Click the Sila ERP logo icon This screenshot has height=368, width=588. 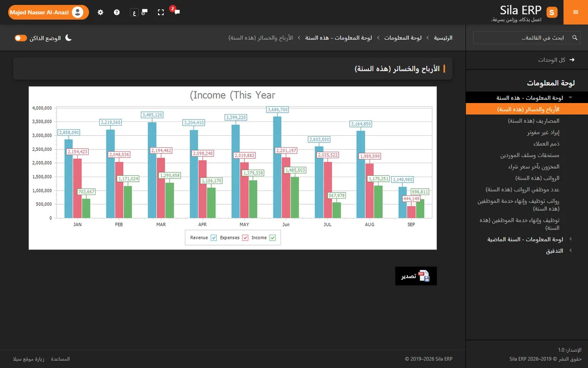click(x=552, y=12)
